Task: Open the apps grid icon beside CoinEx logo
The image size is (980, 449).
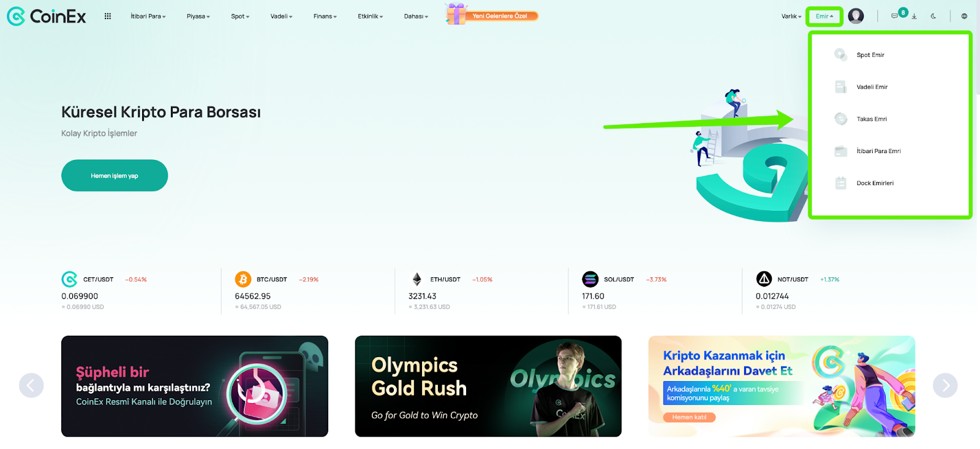Action: [x=108, y=17]
